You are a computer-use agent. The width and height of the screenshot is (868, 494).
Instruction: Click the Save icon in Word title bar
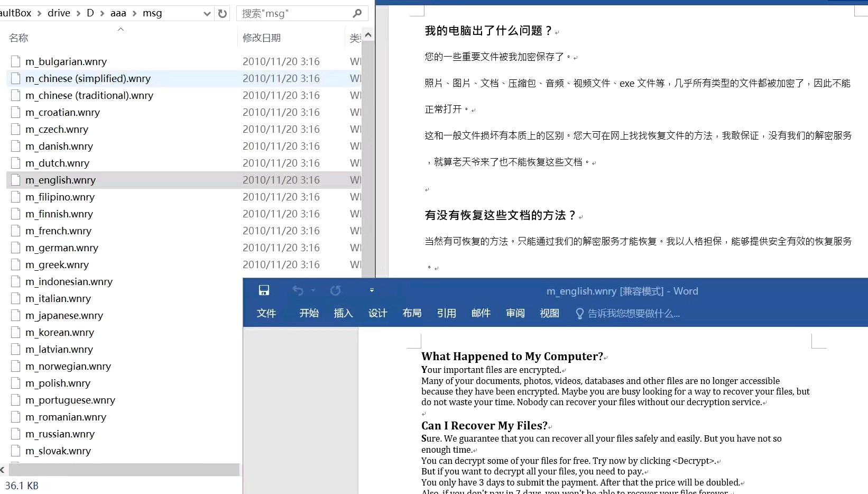click(x=264, y=290)
